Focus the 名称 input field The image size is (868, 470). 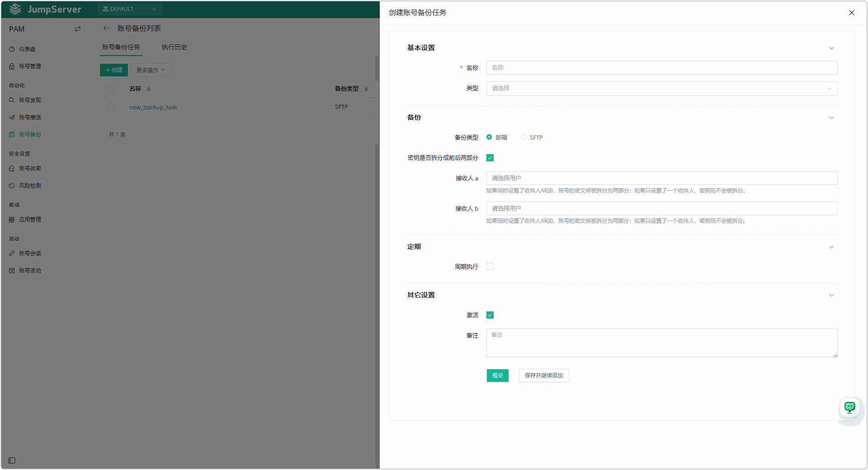(x=662, y=68)
